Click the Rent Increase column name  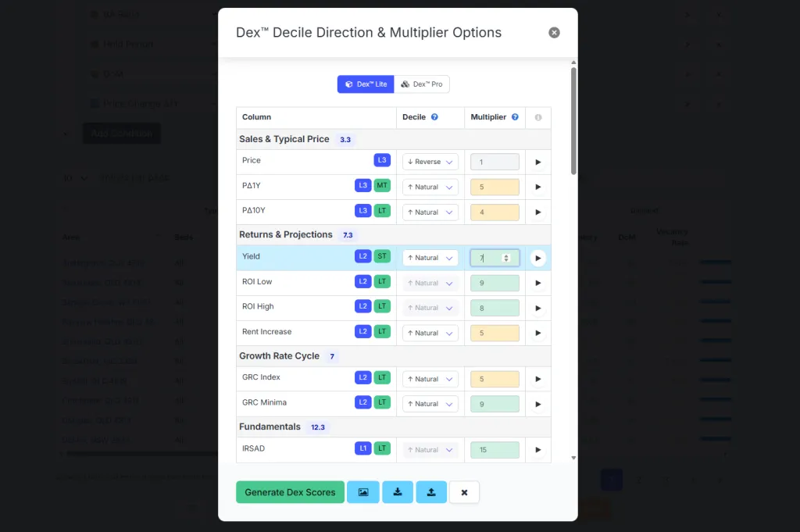267,331
